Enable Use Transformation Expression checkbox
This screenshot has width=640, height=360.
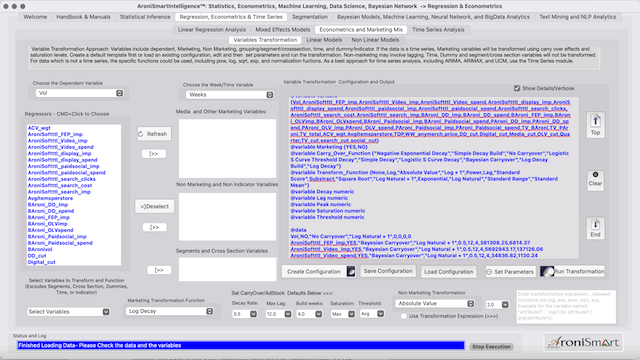tap(404, 316)
